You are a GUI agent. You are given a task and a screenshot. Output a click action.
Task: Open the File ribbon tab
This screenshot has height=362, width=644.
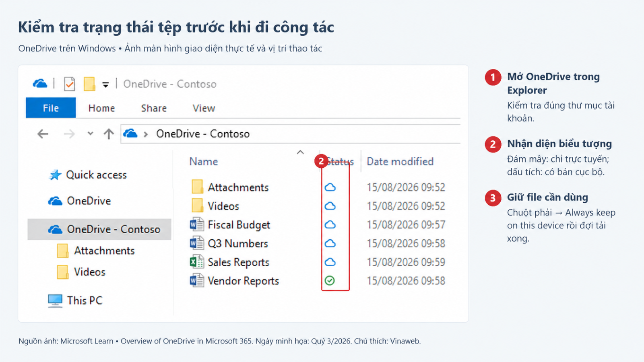tap(51, 108)
